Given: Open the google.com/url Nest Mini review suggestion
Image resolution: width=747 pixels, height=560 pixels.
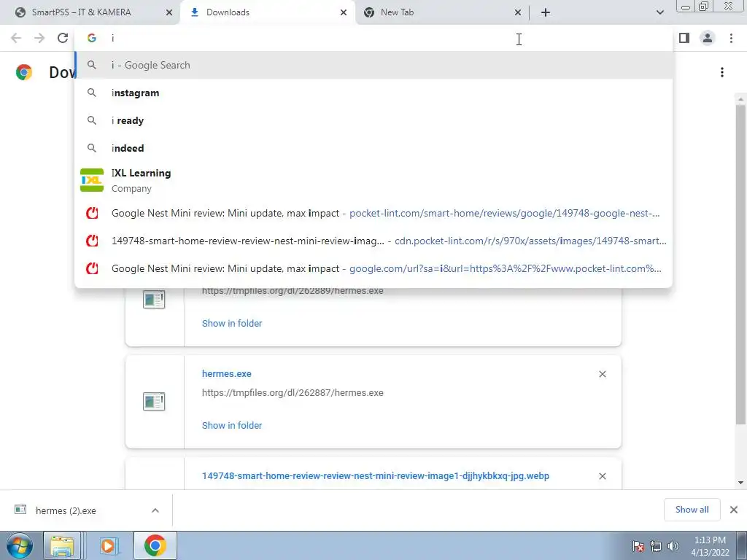Looking at the screenshot, I should pyautogui.click(x=374, y=268).
